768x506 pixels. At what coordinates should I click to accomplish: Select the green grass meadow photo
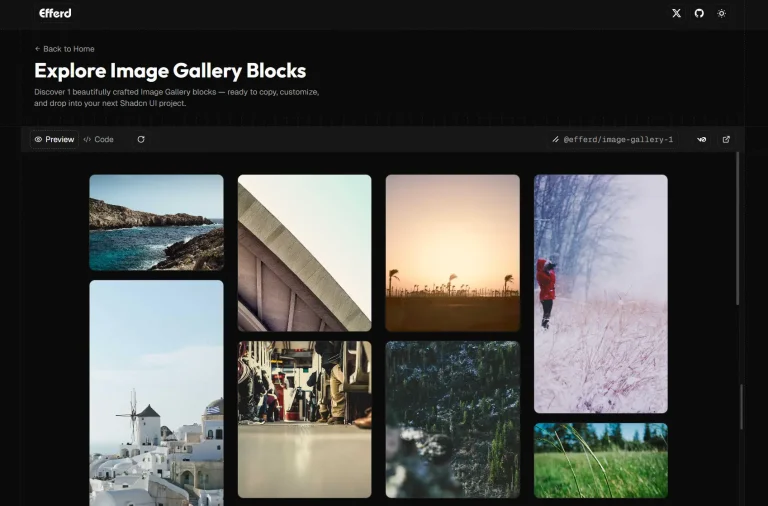coord(600,460)
